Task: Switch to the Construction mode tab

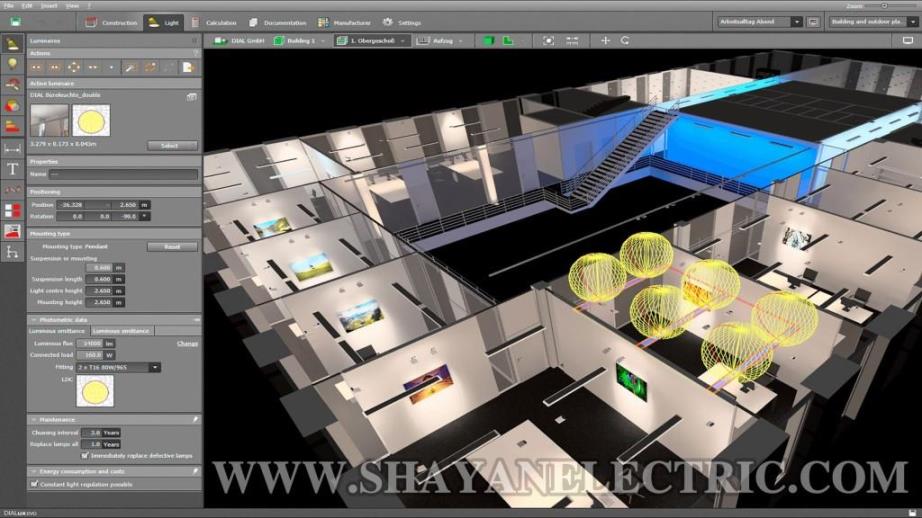Action: click(x=111, y=22)
